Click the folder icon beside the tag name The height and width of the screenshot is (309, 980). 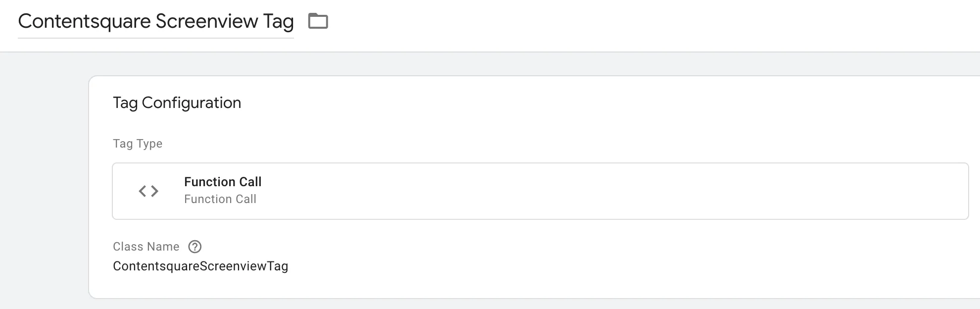pyautogui.click(x=318, y=21)
